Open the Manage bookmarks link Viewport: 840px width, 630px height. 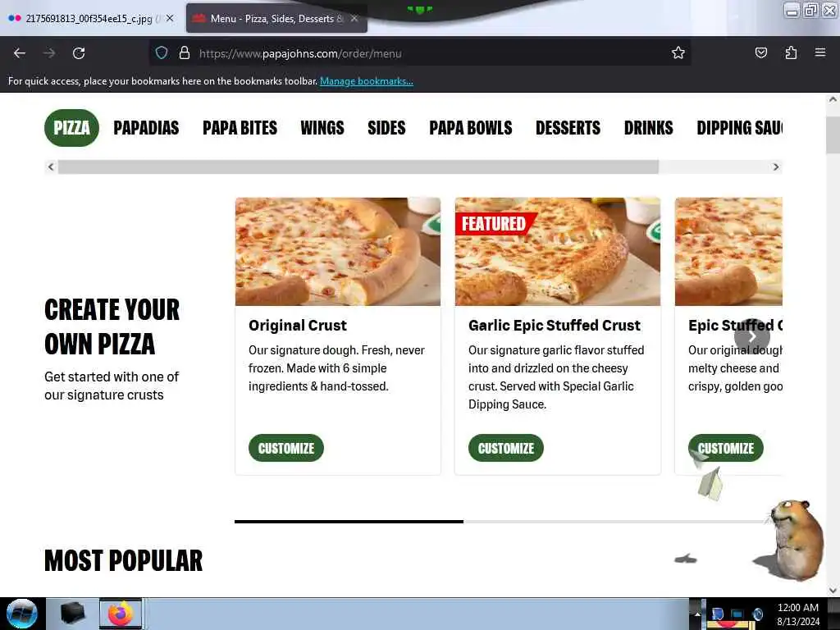tap(367, 81)
